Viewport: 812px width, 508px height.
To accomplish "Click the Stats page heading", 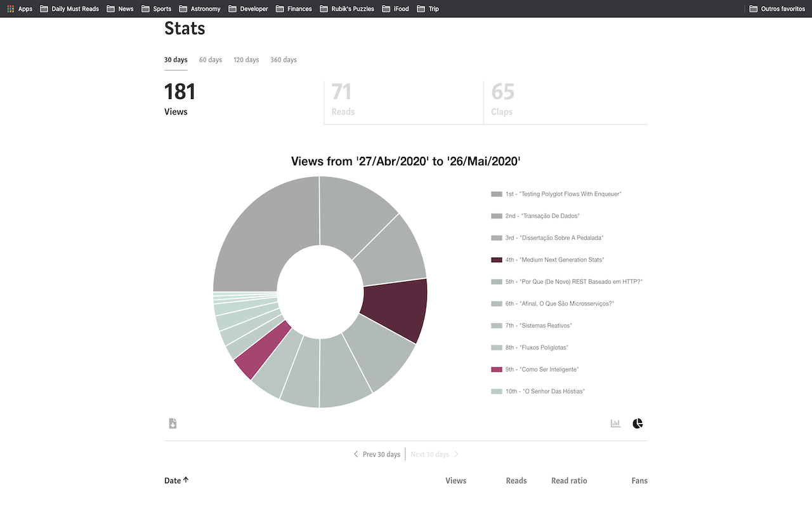I will [x=185, y=29].
